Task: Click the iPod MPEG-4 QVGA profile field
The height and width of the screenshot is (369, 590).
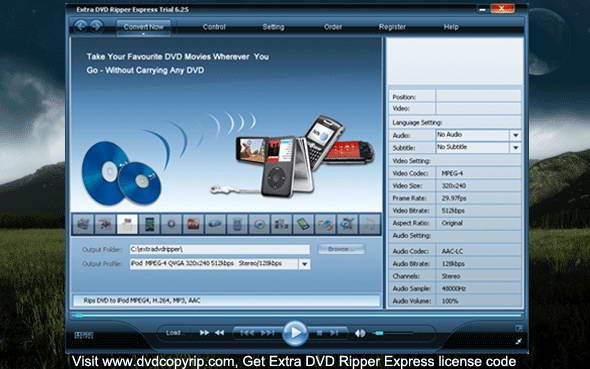Action: (x=214, y=264)
